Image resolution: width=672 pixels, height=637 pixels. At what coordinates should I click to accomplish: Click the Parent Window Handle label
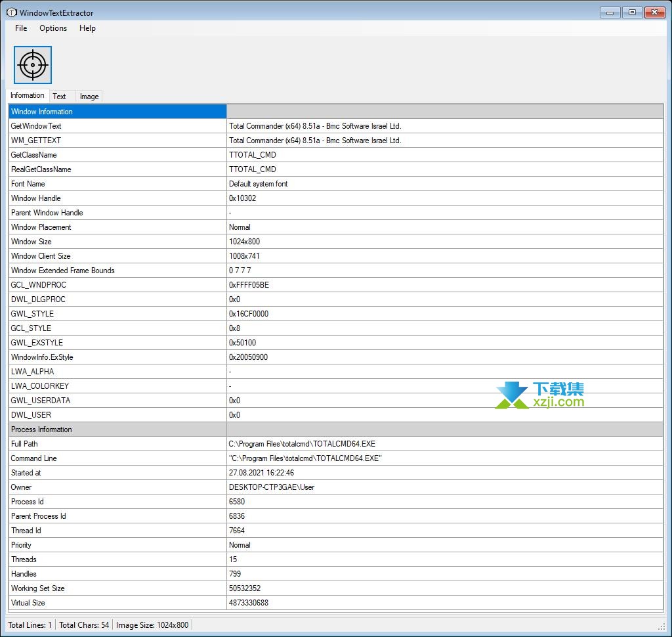[47, 213]
